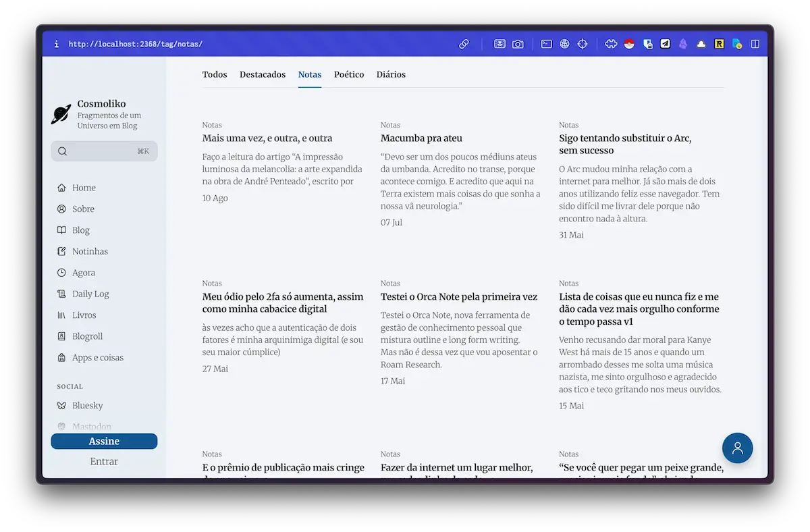Switch to the Destacados tab
This screenshot has width=810, height=532.
coord(263,74)
